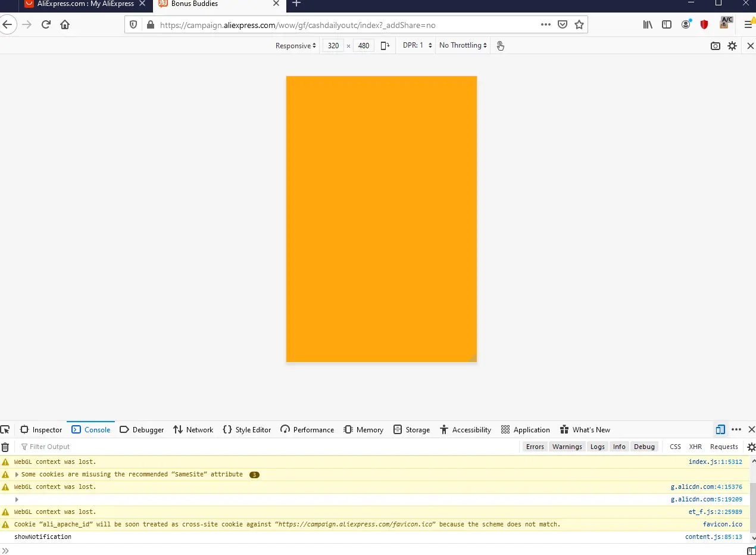Toggle the Warnings filter
This screenshot has height=555, width=756.
[567, 447]
